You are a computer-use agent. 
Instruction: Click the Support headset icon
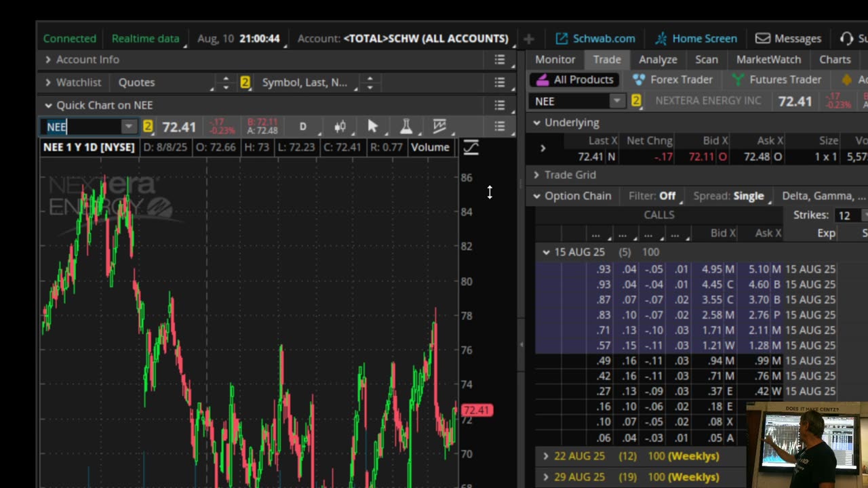click(847, 39)
